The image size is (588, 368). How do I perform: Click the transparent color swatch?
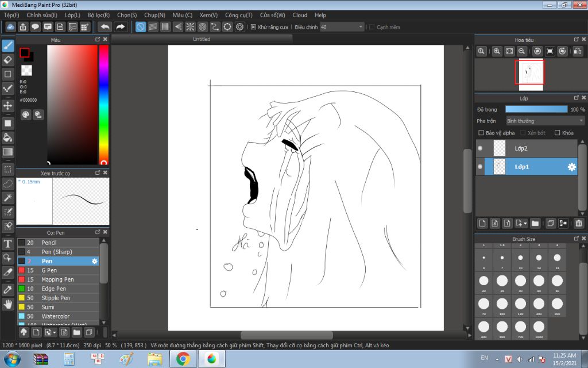pyautogui.click(x=26, y=70)
